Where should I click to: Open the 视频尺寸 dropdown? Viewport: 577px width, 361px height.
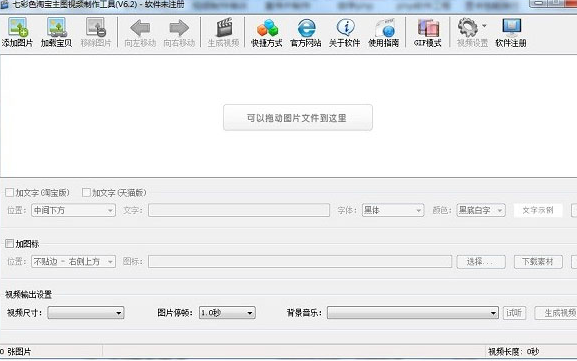tap(86, 313)
